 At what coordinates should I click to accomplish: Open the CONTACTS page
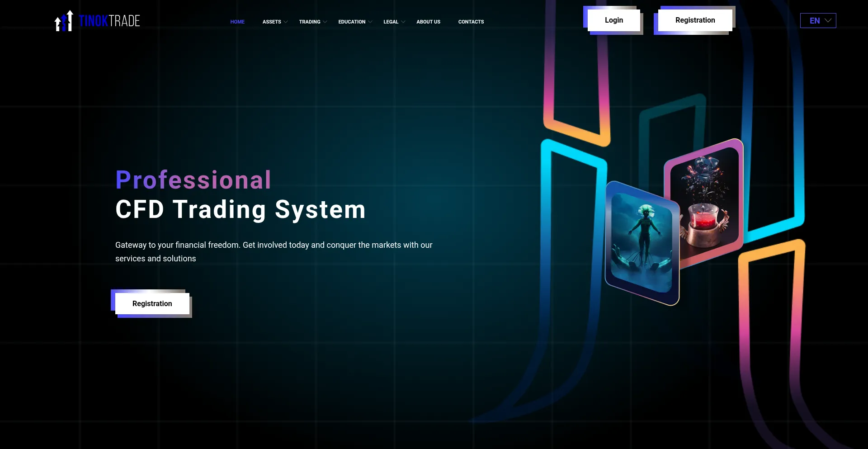(x=471, y=22)
